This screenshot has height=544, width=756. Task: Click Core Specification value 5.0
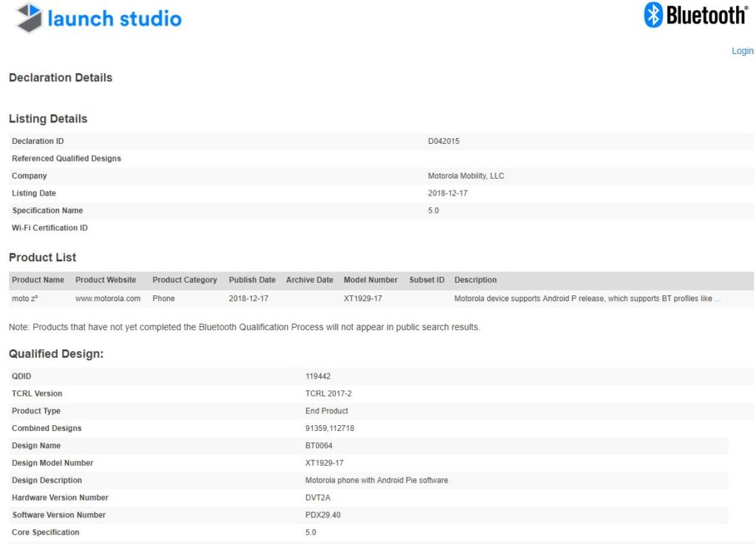(x=311, y=532)
